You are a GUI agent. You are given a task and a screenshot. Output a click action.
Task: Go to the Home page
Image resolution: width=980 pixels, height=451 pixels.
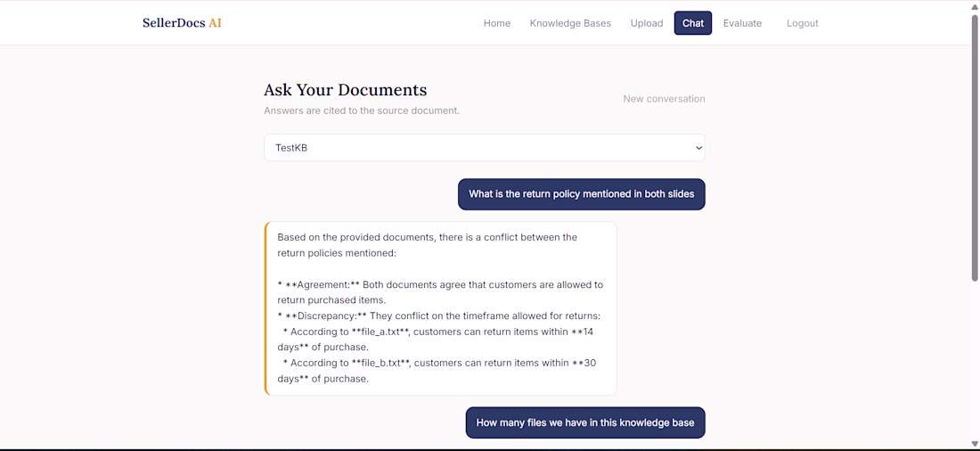pos(497,23)
